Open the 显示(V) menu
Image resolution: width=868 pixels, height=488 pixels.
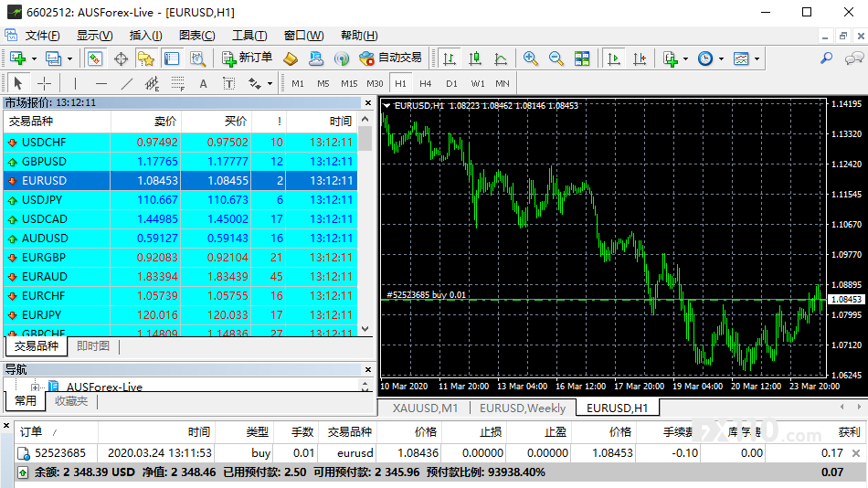point(95,36)
